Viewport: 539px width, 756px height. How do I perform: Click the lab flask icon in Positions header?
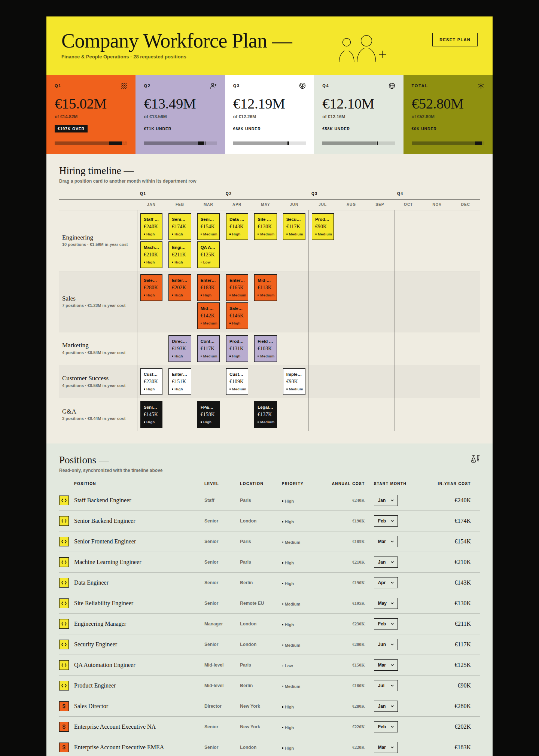tap(475, 459)
